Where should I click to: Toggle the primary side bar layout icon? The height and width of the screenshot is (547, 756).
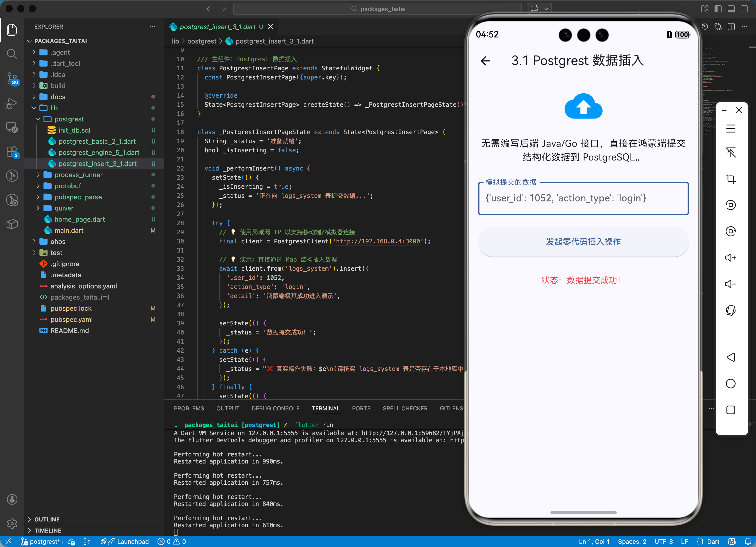point(718,9)
